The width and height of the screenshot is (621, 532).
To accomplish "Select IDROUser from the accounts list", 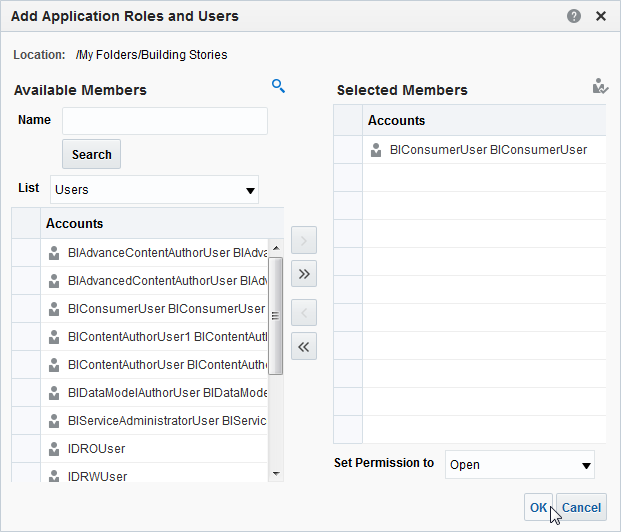I will (x=96, y=449).
